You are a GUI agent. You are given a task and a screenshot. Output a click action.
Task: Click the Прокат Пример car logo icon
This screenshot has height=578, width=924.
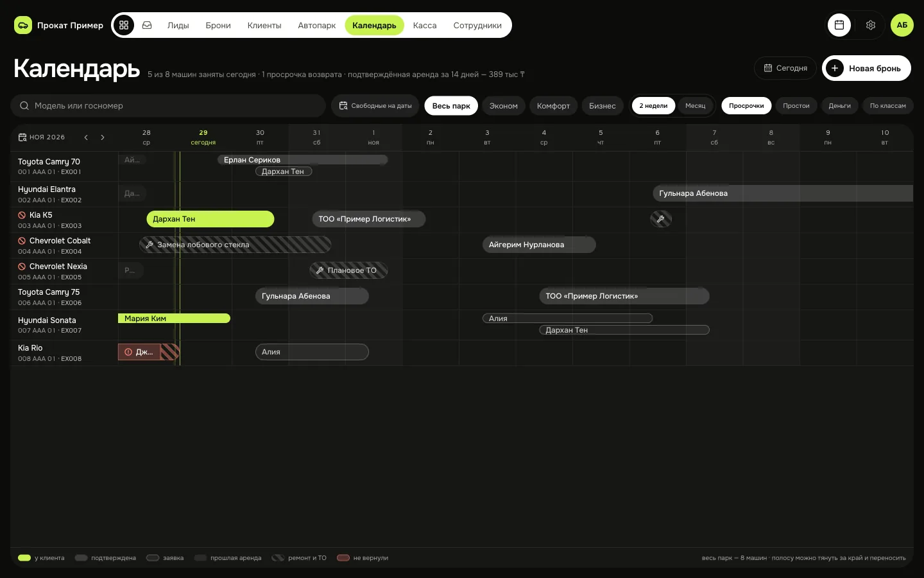pyautogui.click(x=23, y=25)
